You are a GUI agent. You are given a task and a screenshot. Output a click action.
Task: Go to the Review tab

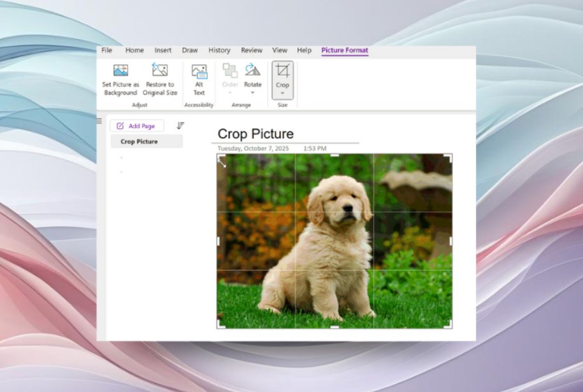point(251,50)
